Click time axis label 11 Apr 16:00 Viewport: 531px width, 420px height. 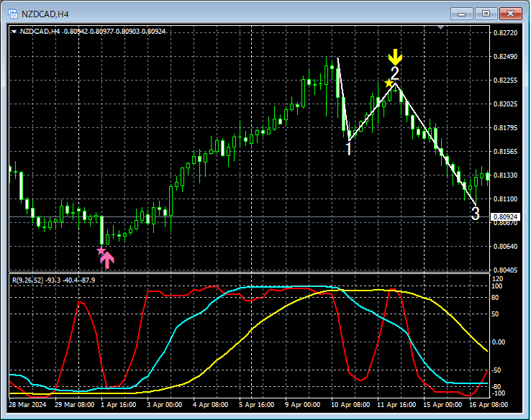(396, 405)
